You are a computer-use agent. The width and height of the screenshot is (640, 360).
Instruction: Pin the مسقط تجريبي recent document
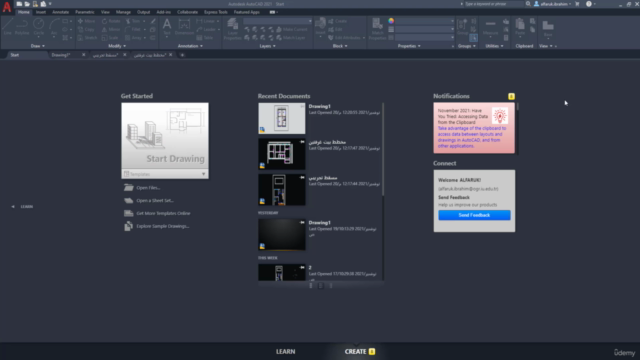click(302, 178)
